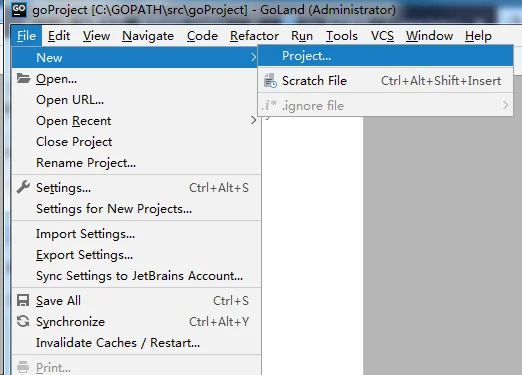522x375 pixels.
Task: Click the floppy disk Save All icon
Action: coord(23,300)
